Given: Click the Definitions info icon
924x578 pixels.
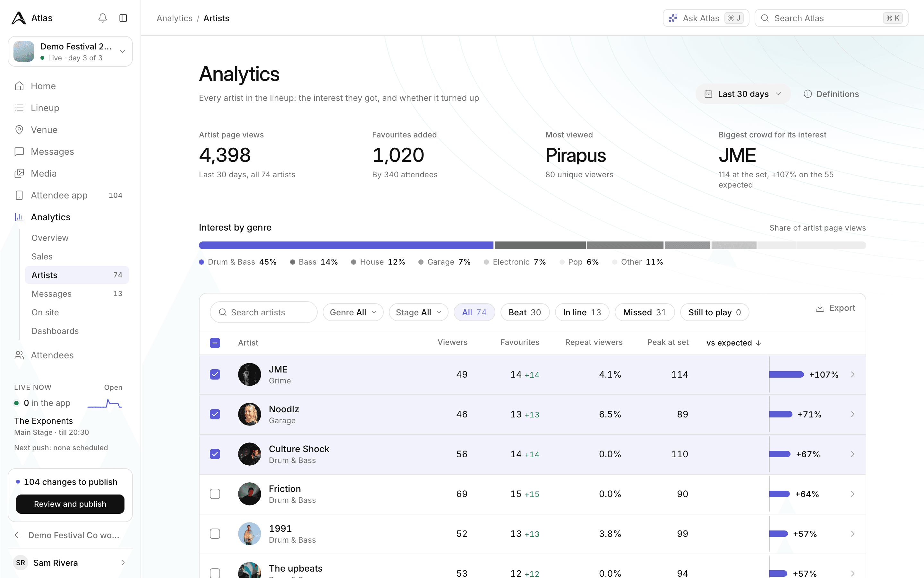Looking at the screenshot, I should [x=808, y=94].
